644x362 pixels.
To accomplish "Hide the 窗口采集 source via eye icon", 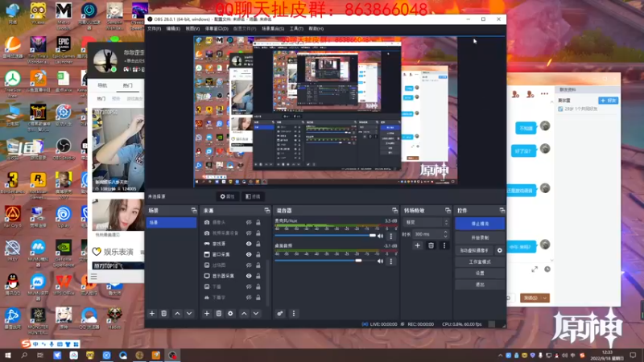I will (x=249, y=254).
